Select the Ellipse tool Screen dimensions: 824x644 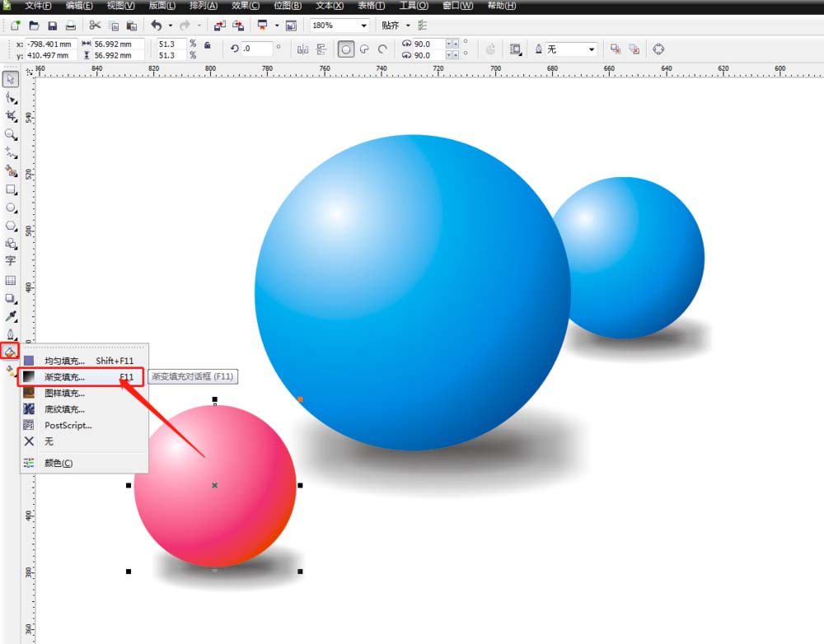tap(11, 208)
